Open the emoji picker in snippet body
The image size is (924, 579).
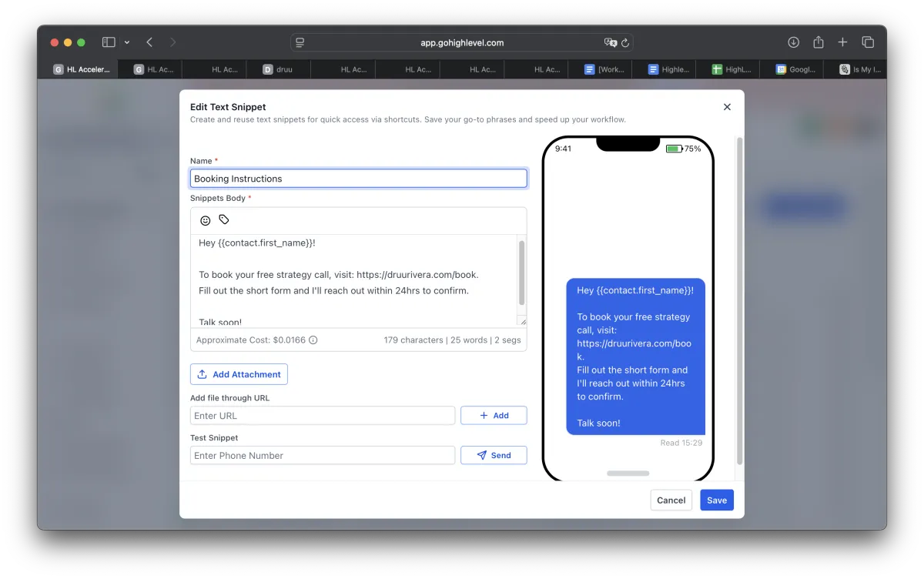[x=206, y=220]
